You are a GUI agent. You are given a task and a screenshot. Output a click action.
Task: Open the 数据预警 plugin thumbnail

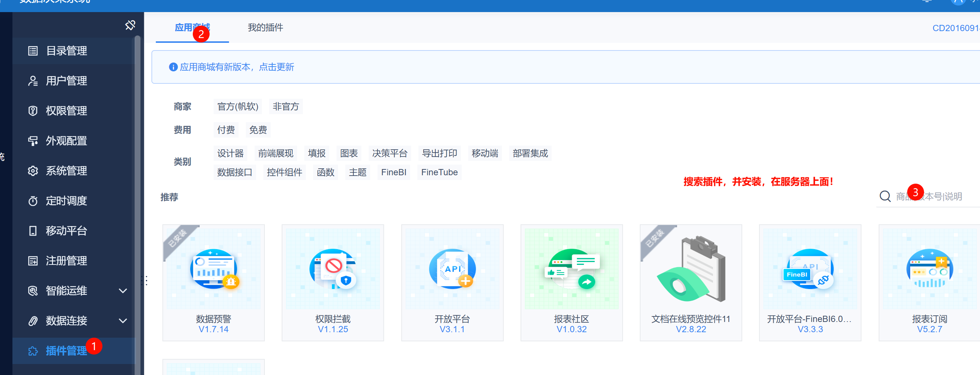pos(213,269)
